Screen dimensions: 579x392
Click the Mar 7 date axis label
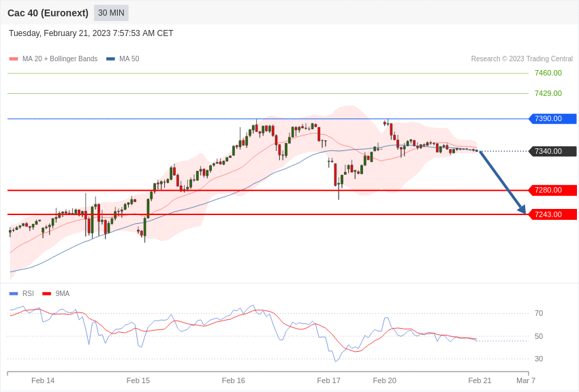[526, 380]
